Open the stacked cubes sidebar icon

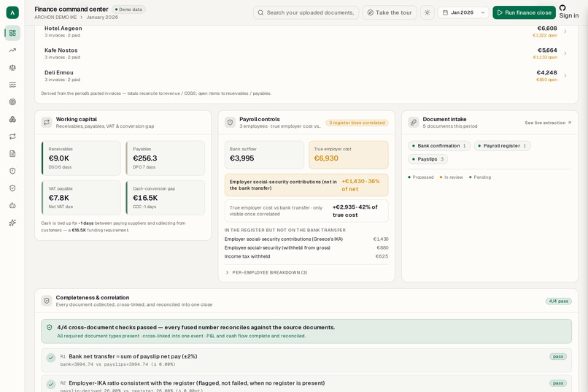click(x=12, y=119)
